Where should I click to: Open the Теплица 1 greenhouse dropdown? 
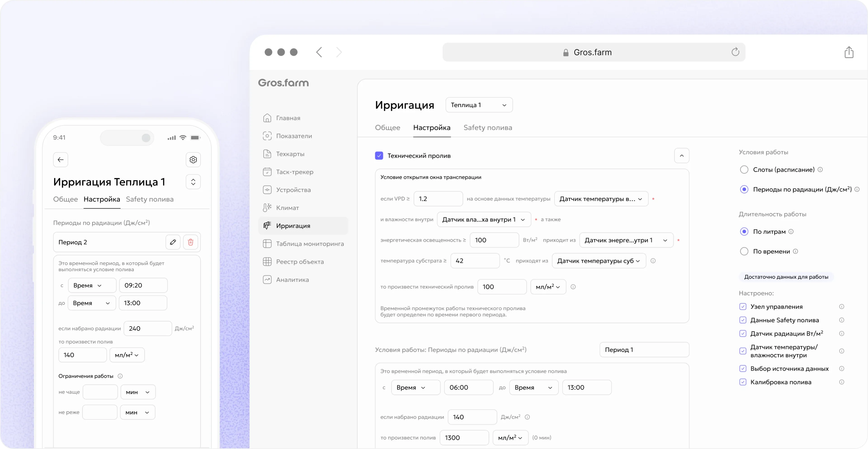(x=479, y=105)
